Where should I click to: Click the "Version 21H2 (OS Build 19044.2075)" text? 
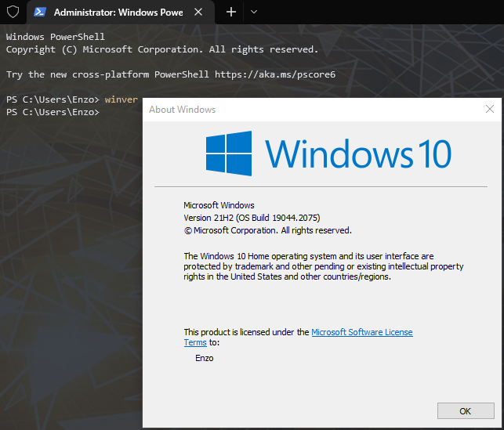[252, 218]
